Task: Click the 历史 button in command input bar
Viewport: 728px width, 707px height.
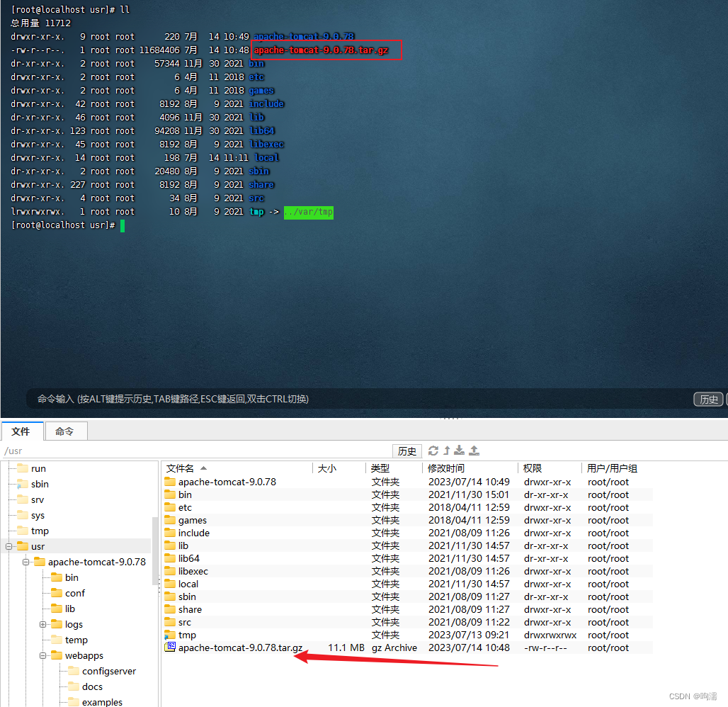Action: [x=708, y=399]
